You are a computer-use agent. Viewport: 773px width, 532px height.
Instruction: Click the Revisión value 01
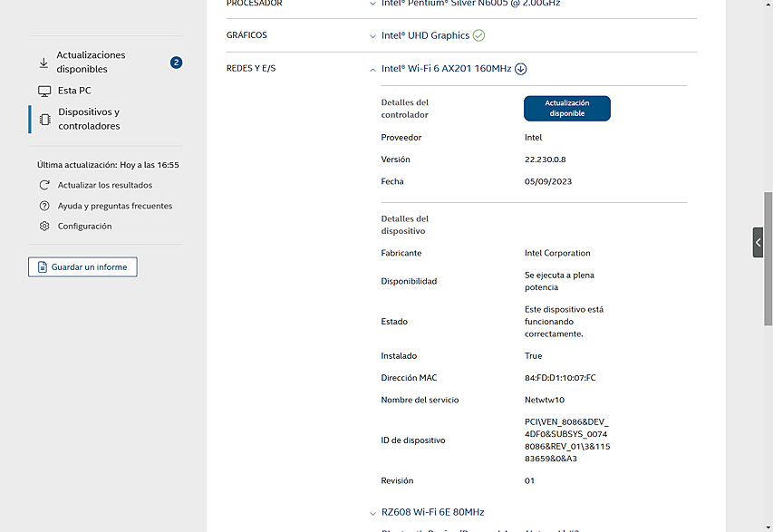(x=529, y=480)
